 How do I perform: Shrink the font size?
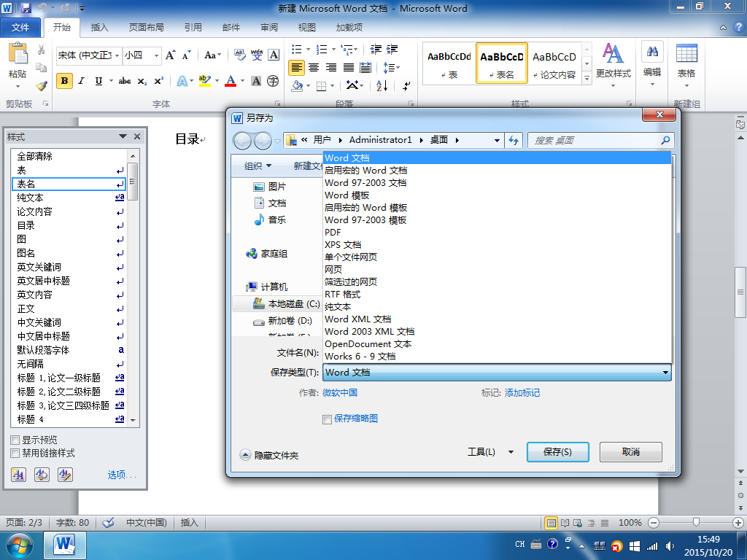186,55
